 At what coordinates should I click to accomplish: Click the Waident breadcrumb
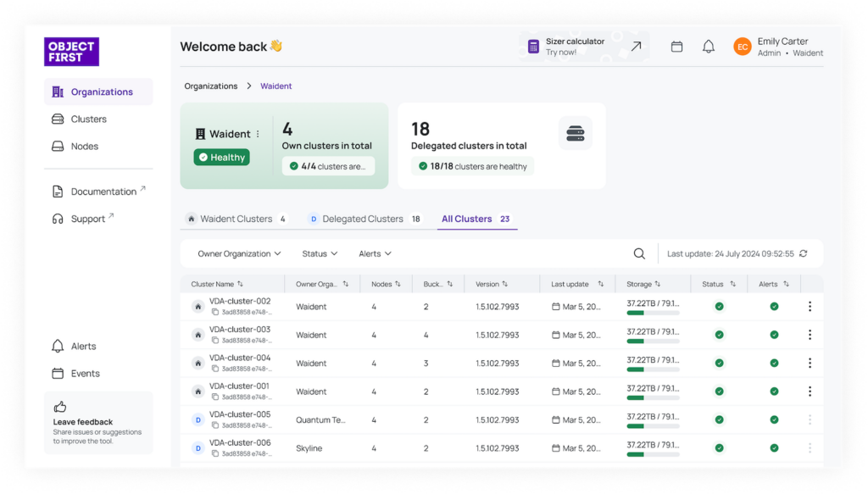pyautogui.click(x=276, y=86)
